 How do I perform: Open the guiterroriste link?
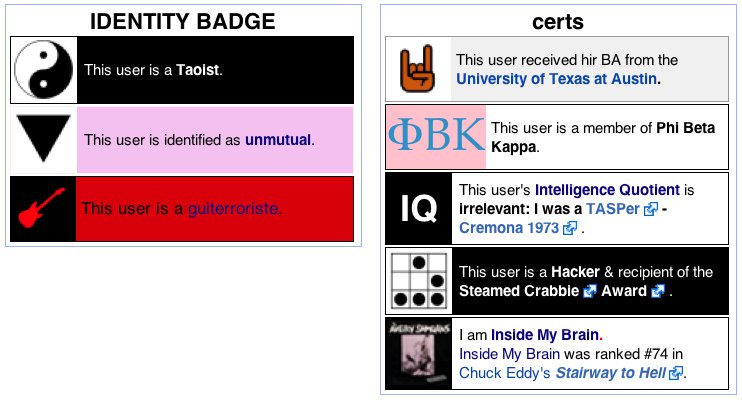click(233, 209)
